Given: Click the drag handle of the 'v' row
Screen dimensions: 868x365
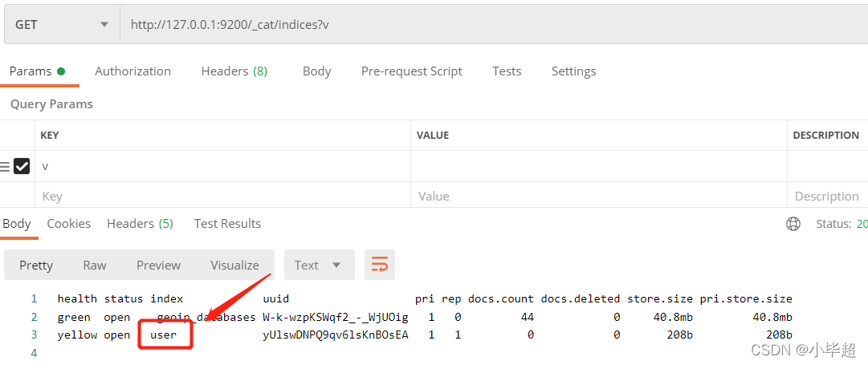Looking at the screenshot, I should (x=5, y=166).
